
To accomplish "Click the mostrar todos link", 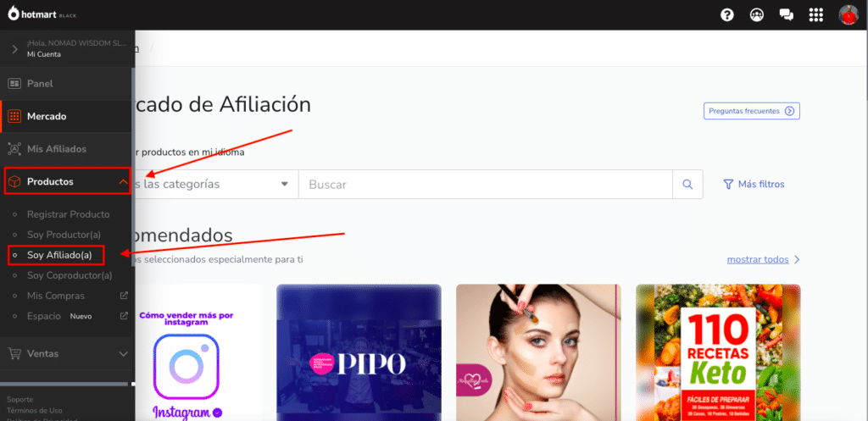I will [x=763, y=259].
